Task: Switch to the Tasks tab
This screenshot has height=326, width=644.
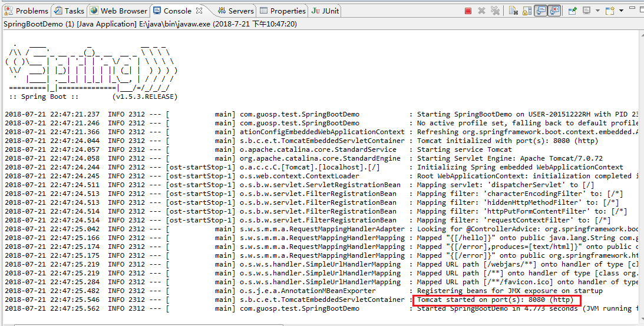Action: [69, 11]
